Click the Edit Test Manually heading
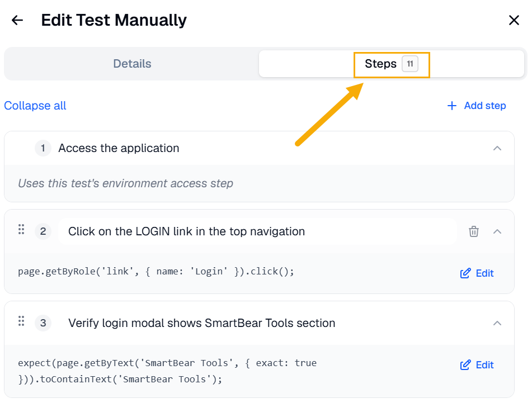The width and height of the screenshot is (532, 403). [114, 20]
